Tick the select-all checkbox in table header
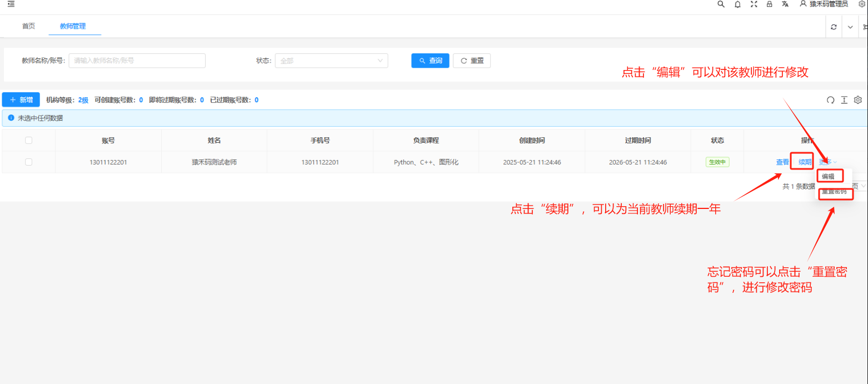The image size is (868, 384). 29,141
